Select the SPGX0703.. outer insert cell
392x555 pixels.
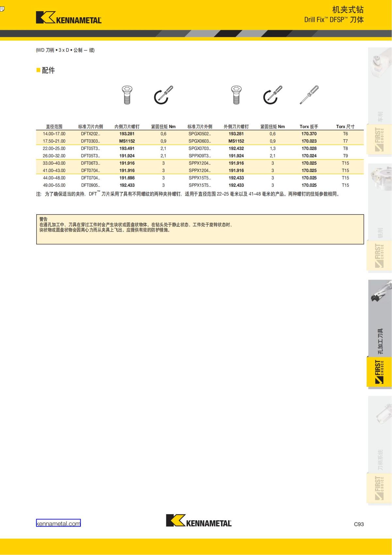(x=200, y=148)
